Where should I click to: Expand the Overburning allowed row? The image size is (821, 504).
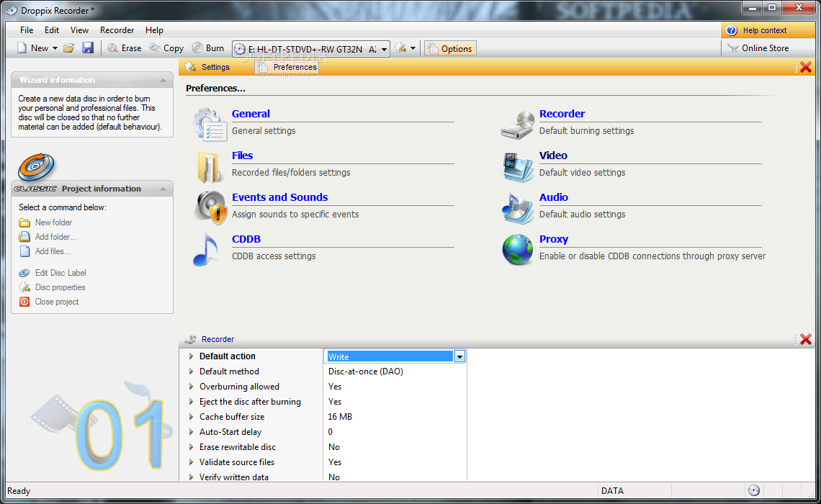click(191, 387)
